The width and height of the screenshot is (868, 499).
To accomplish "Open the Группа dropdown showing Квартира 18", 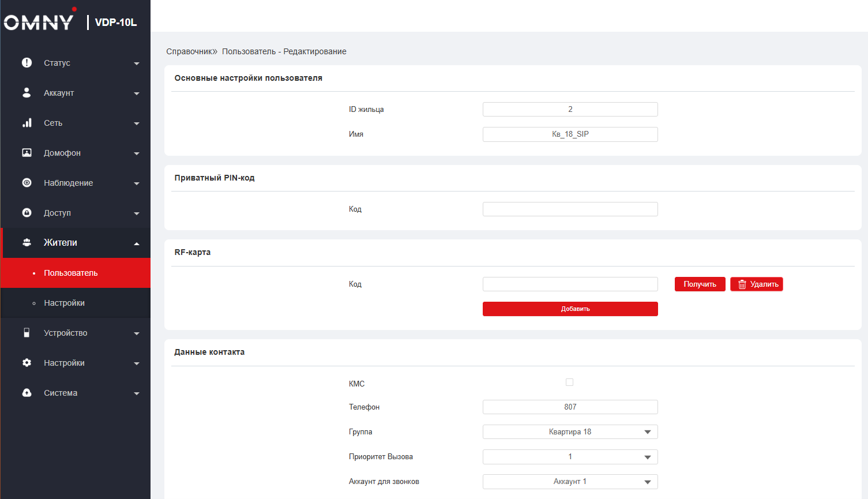I will pyautogui.click(x=570, y=432).
